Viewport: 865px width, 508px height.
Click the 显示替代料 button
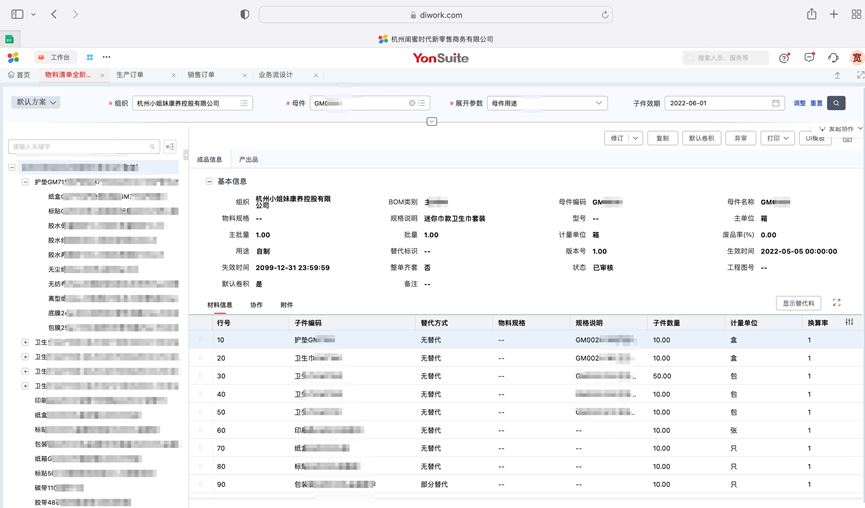point(797,303)
